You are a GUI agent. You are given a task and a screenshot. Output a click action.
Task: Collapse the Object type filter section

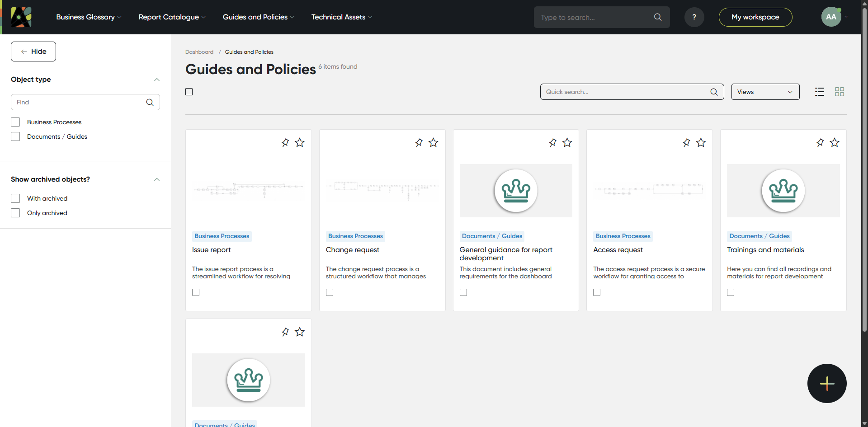tap(157, 80)
